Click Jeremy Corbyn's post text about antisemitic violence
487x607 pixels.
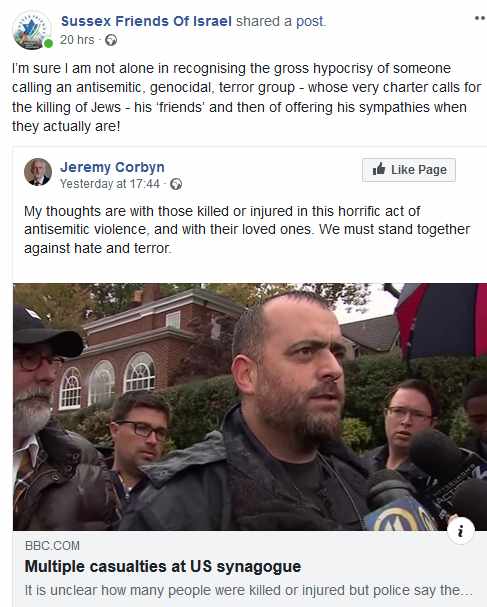pyautogui.click(x=247, y=230)
